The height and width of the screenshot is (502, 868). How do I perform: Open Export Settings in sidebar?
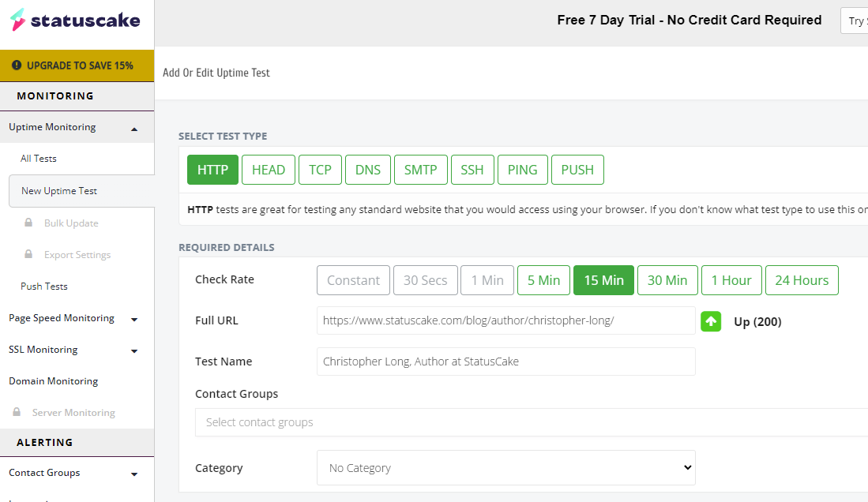pyautogui.click(x=77, y=255)
